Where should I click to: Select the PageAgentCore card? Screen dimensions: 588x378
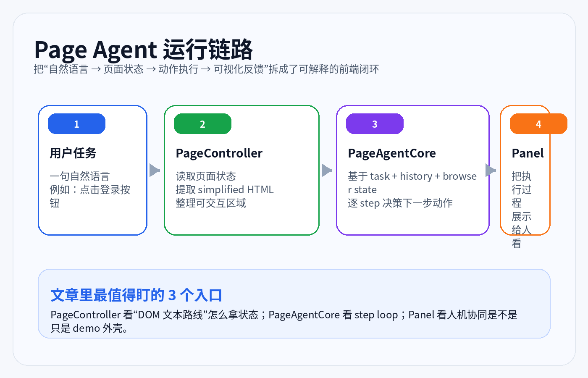tap(413, 170)
